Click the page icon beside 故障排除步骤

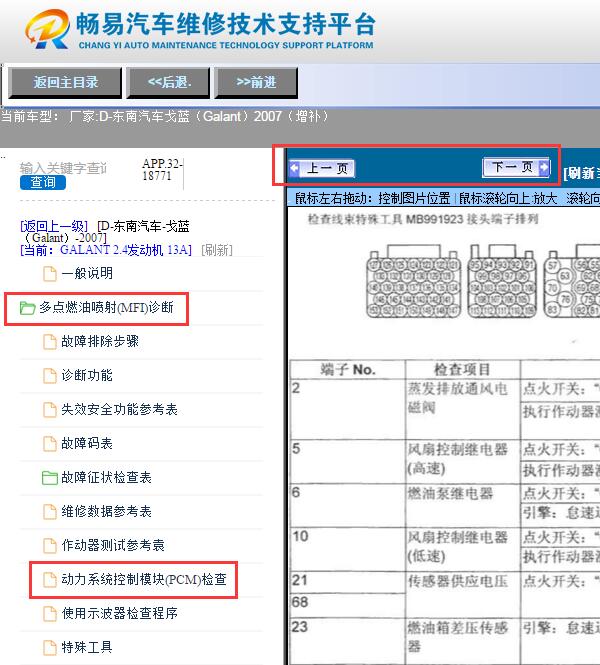pos(50,342)
